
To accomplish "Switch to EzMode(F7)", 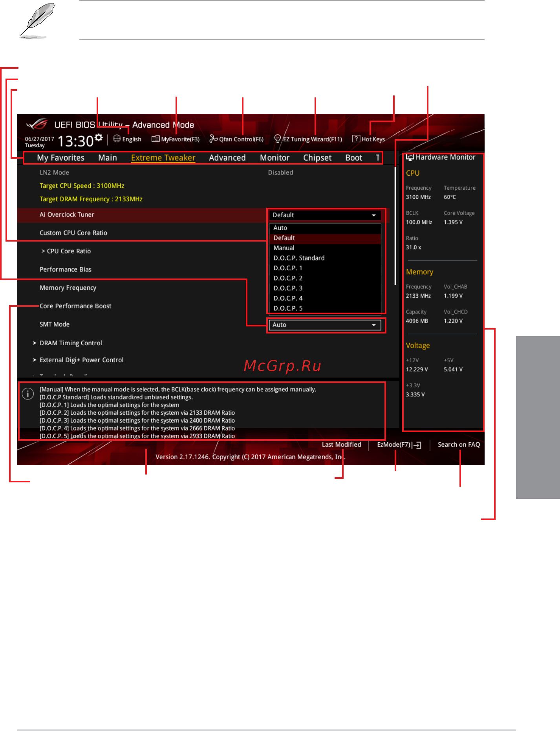I will point(399,445).
